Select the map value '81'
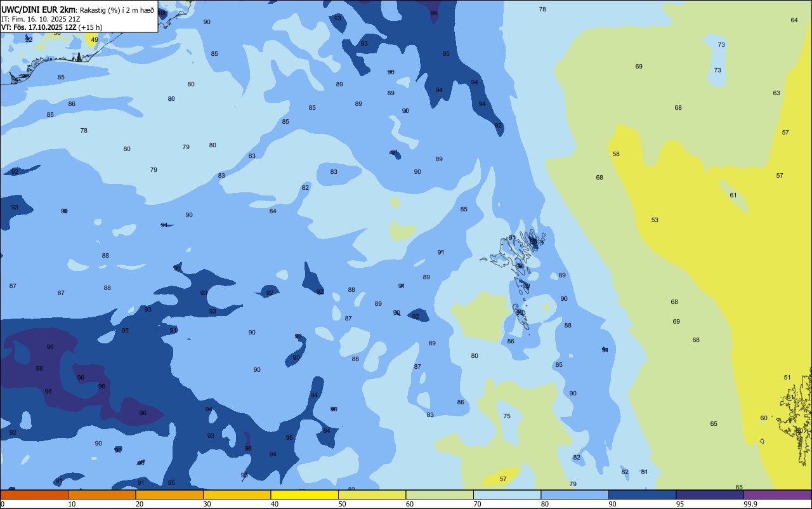 [645, 472]
